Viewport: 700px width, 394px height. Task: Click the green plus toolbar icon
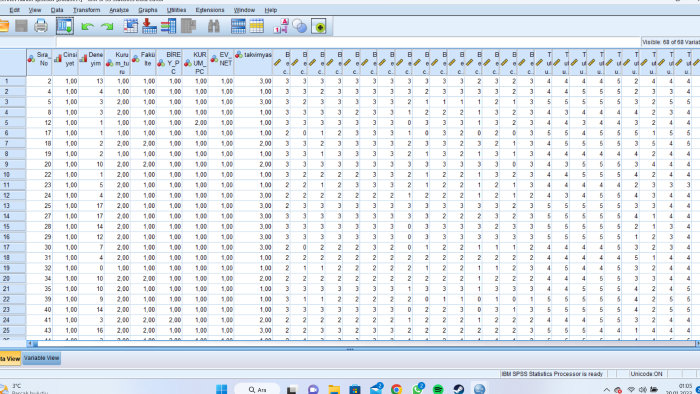click(x=319, y=26)
